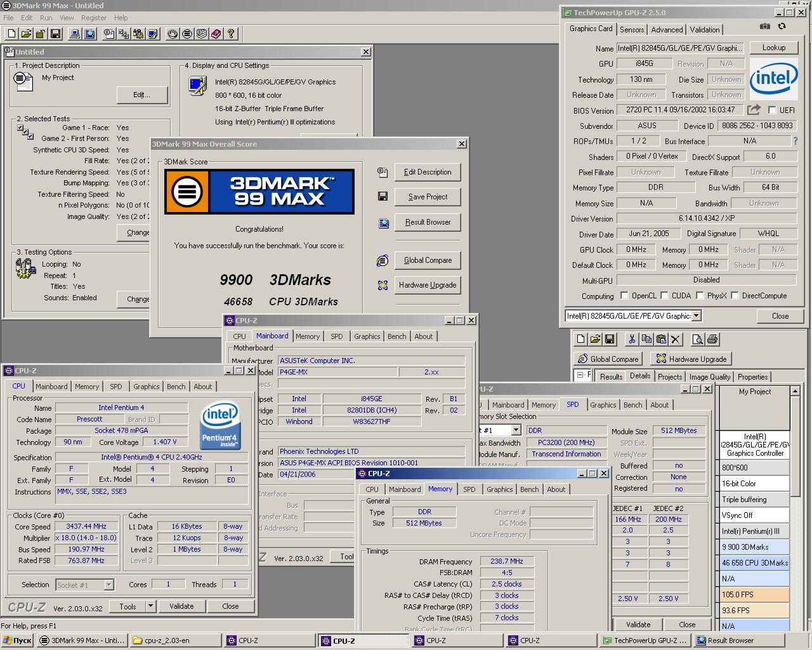Click the GPU-Z screenshot camera icon

coord(765,27)
